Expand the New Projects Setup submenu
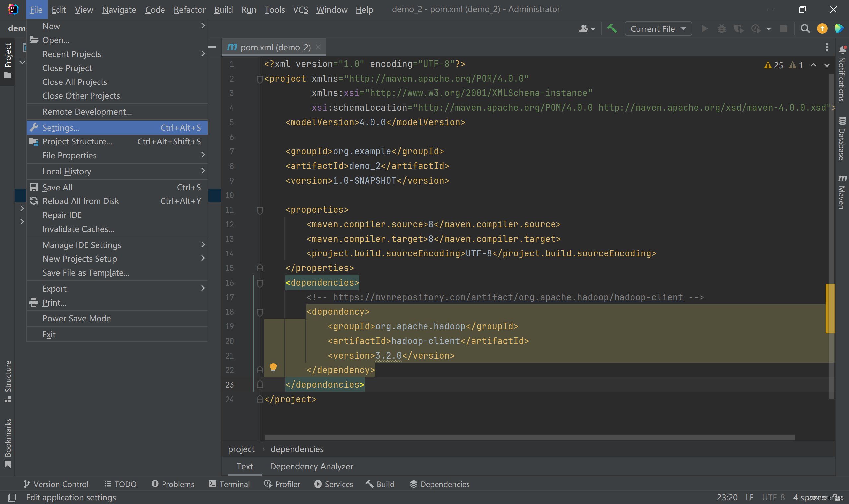The width and height of the screenshot is (849, 504). coord(117,259)
